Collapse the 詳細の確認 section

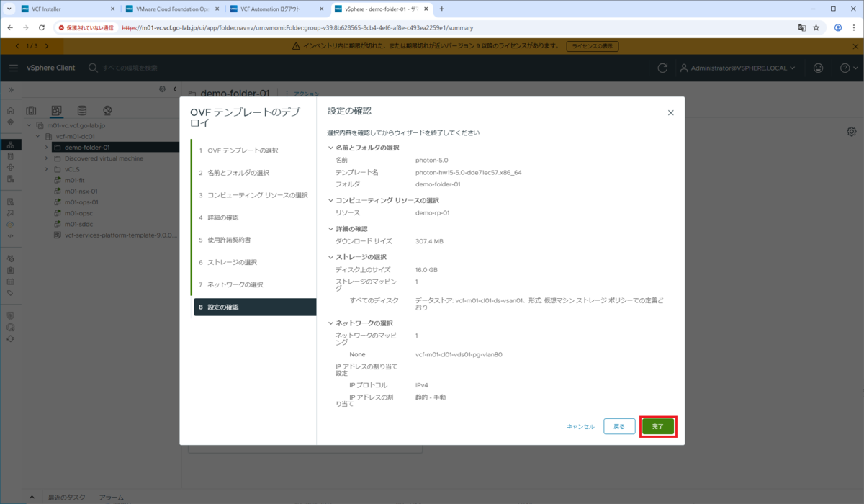click(x=330, y=228)
